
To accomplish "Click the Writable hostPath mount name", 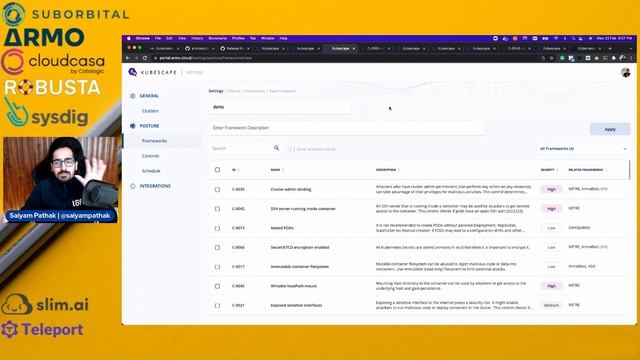I will (x=293, y=286).
